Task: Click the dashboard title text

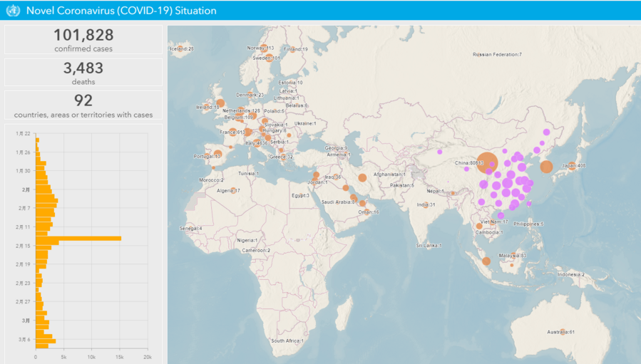Action: [x=121, y=11]
